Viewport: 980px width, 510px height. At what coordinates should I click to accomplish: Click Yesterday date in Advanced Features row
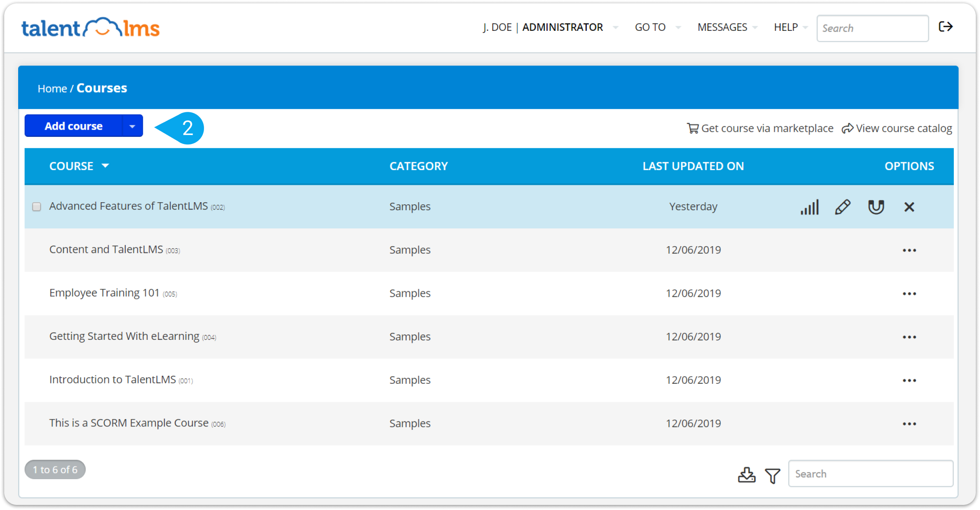[693, 206]
